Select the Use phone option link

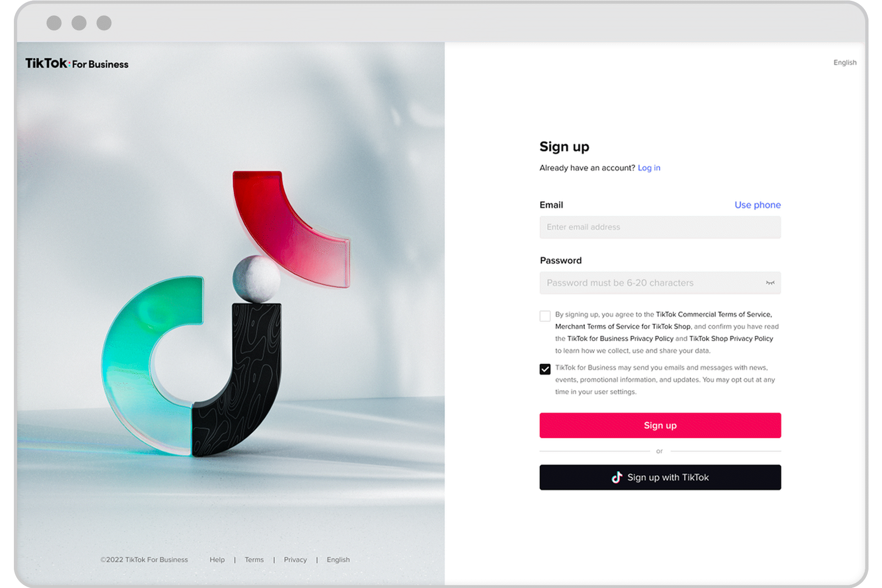coord(758,204)
